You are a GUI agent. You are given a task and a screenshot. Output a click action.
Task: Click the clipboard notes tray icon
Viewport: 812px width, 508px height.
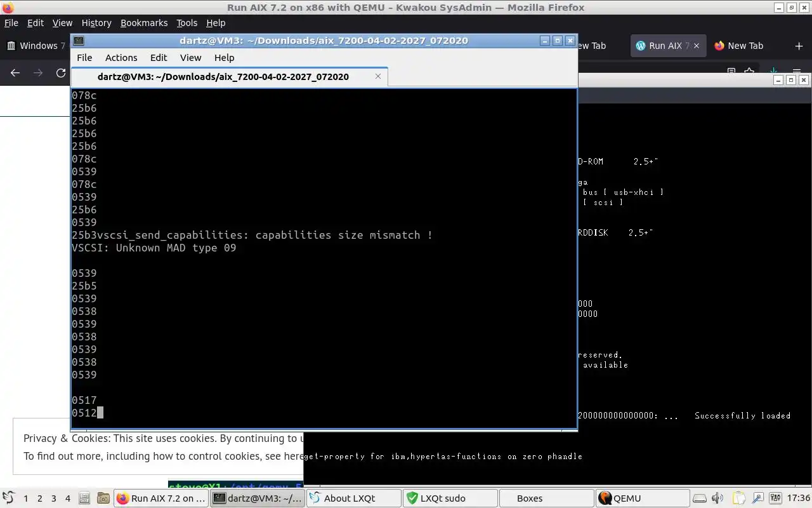[739, 498]
